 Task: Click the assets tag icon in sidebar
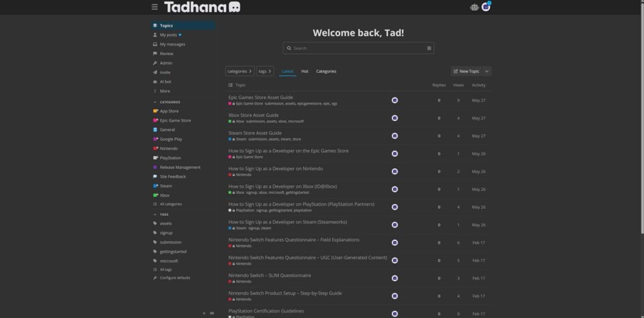coord(155,224)
